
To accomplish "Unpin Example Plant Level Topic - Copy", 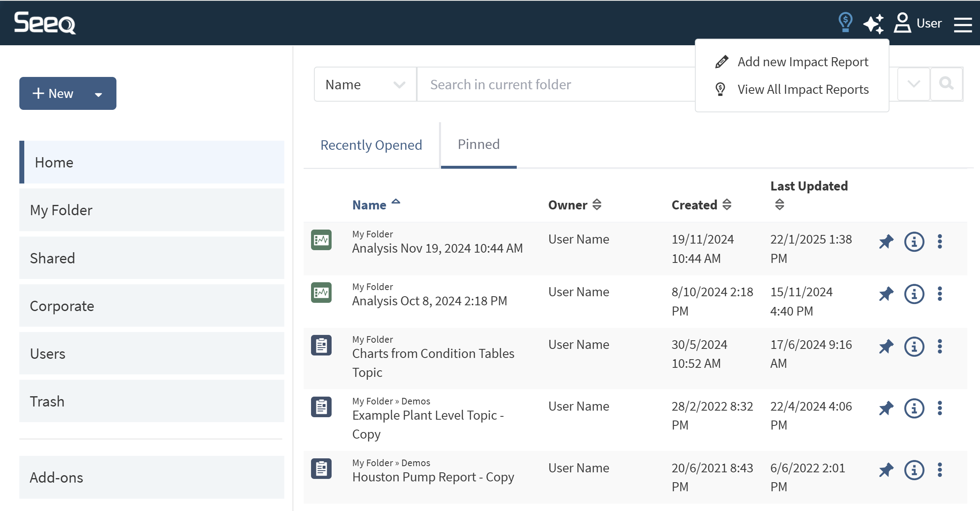I will (x=886, y=408).
